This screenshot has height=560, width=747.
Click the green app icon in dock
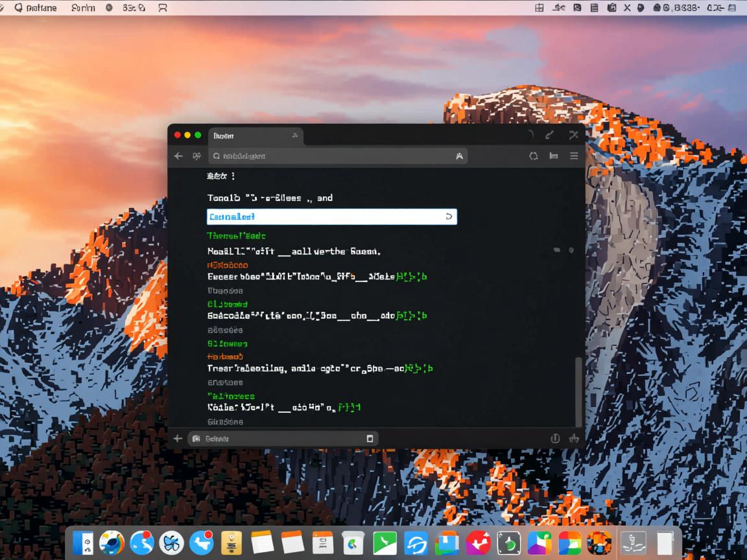[385, 543]
